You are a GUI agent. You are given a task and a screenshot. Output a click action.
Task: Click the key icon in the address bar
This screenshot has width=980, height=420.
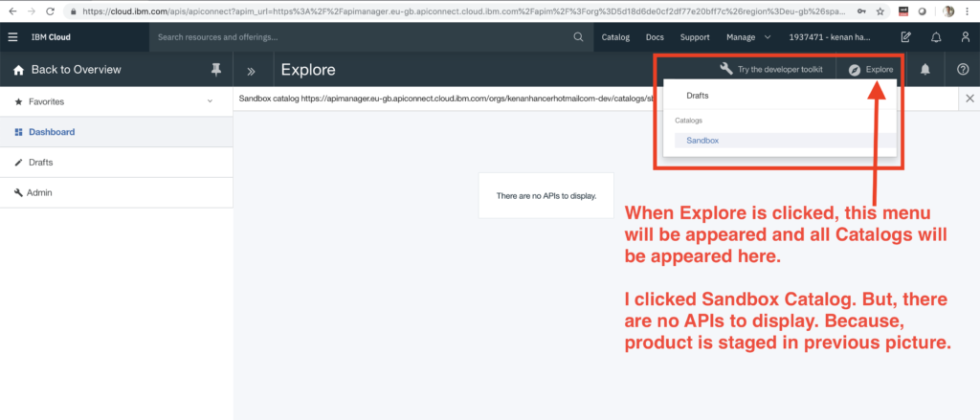point(862,11)
